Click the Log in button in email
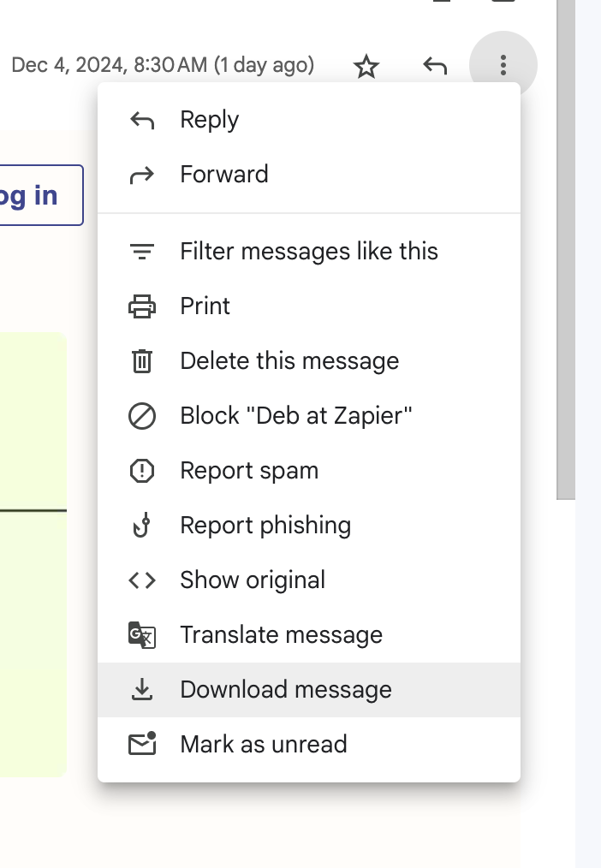 [41, 195]
